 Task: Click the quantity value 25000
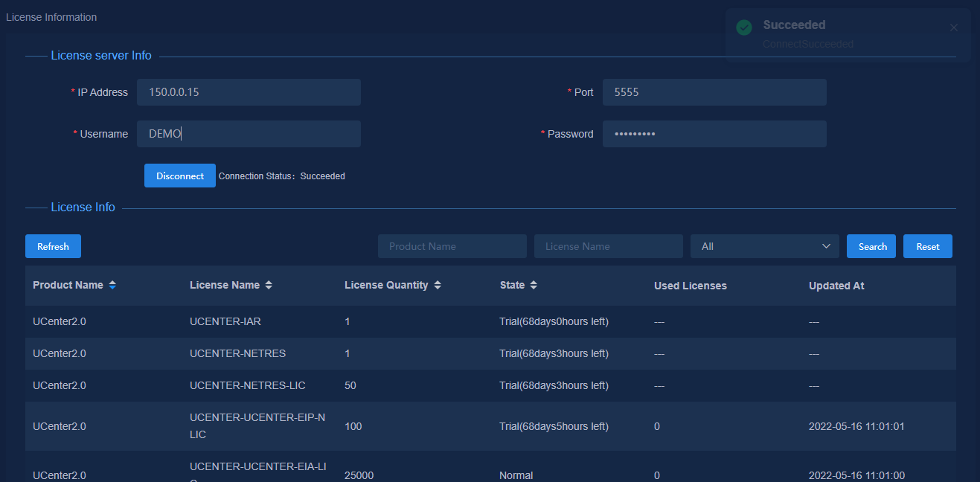pyautogui.click(x=359, y=475)
